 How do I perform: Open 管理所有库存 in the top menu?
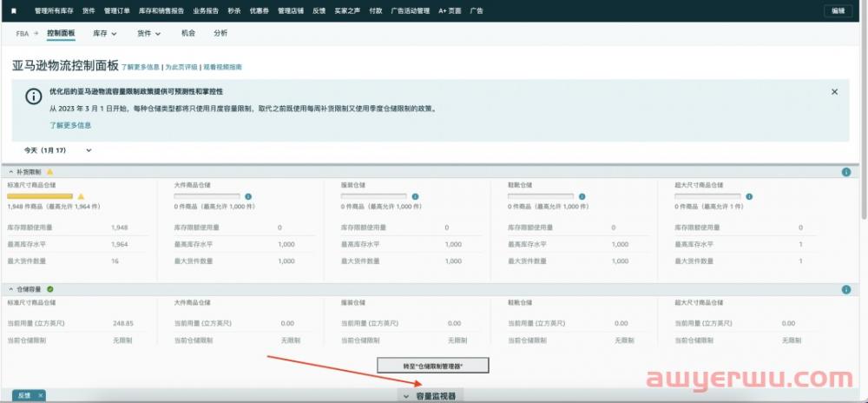[x=54, y=10]
